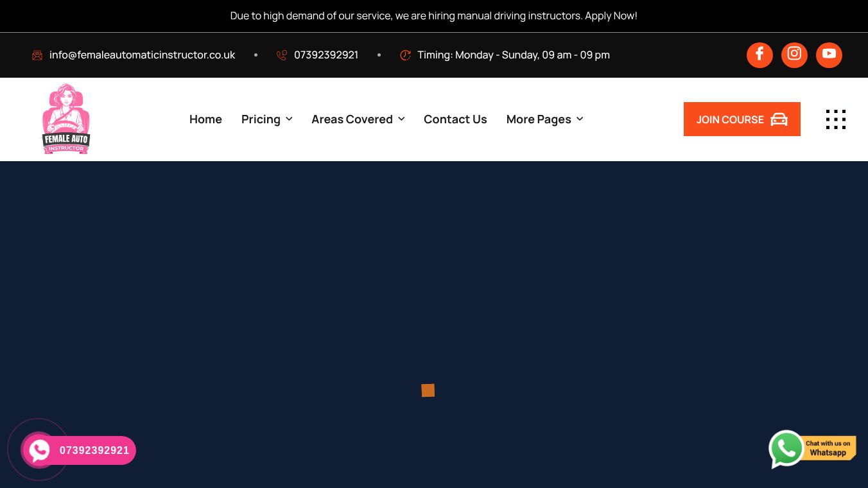
Task: Open the YouTube social icon
Action: pyautogui.click(x=829, y=55)
